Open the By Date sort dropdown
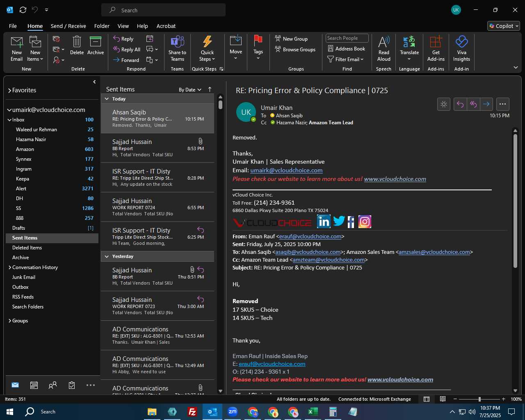Screen dimensions: 525x420 [190, 90]
